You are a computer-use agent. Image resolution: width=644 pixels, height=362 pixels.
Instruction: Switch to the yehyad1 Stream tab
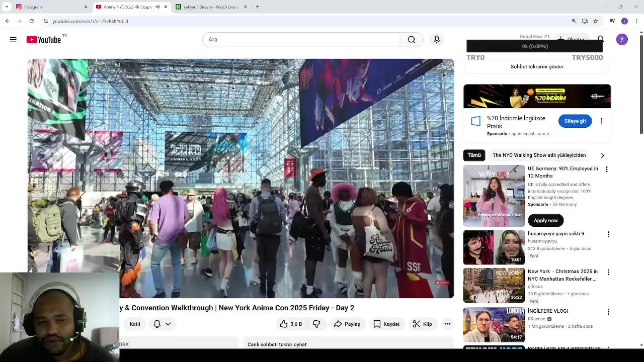coord(208,7)
